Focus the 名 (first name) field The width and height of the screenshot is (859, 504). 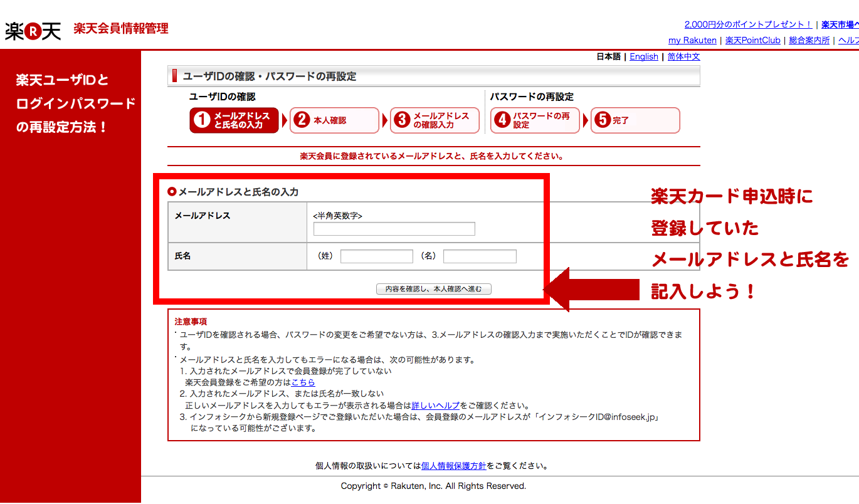(480, 256)
